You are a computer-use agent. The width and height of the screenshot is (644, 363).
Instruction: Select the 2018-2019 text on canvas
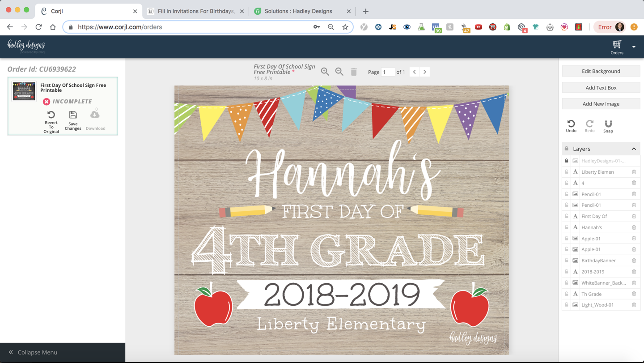click(342, 295)
